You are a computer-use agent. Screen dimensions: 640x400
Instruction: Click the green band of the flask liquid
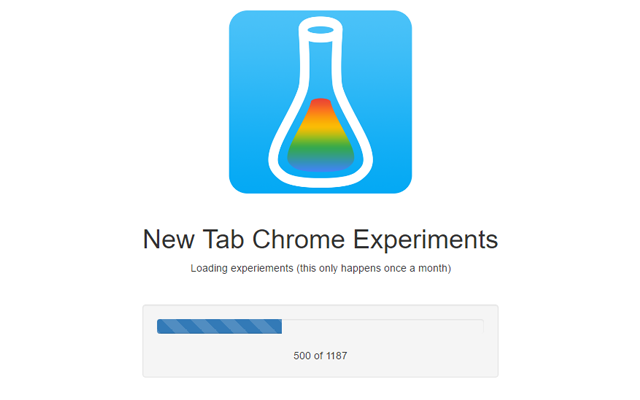(320, 148)
